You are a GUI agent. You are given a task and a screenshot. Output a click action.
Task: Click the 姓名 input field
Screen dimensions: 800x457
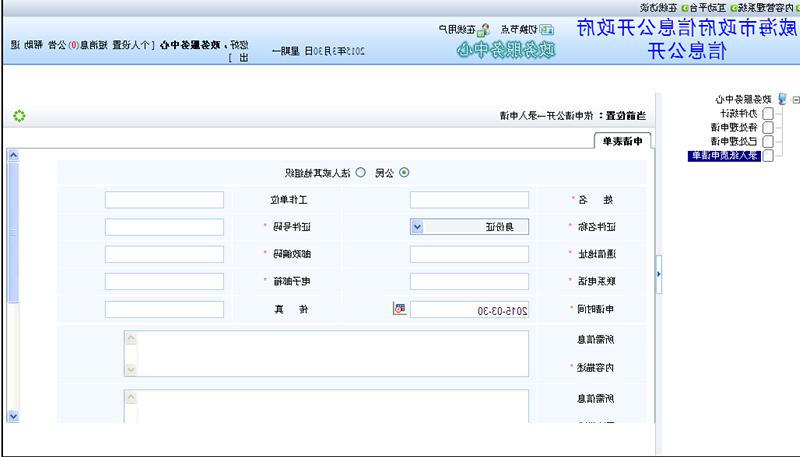point(469,200)
